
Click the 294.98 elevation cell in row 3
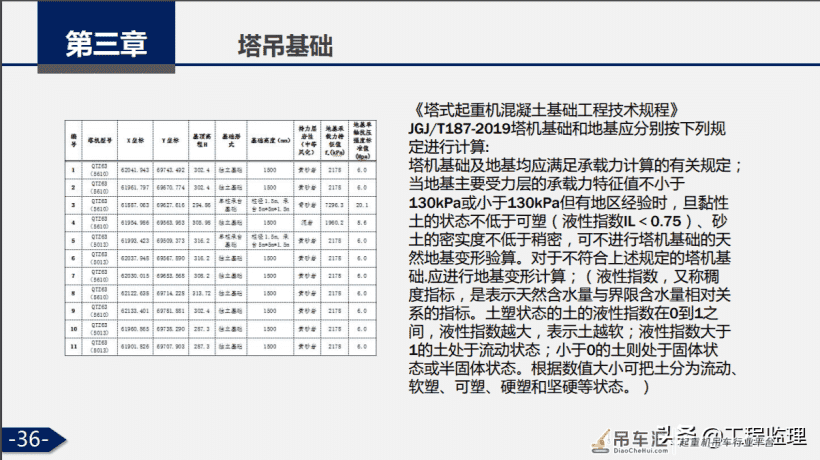[202, 205]
